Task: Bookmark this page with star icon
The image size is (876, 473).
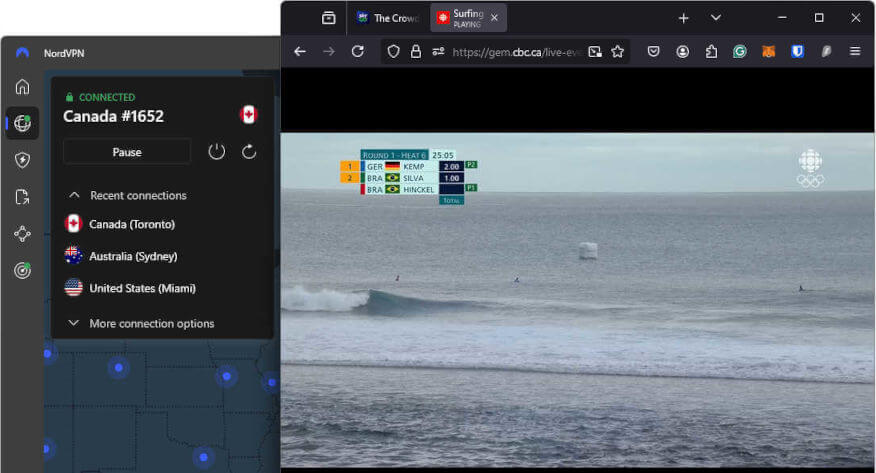Action: 617,51
